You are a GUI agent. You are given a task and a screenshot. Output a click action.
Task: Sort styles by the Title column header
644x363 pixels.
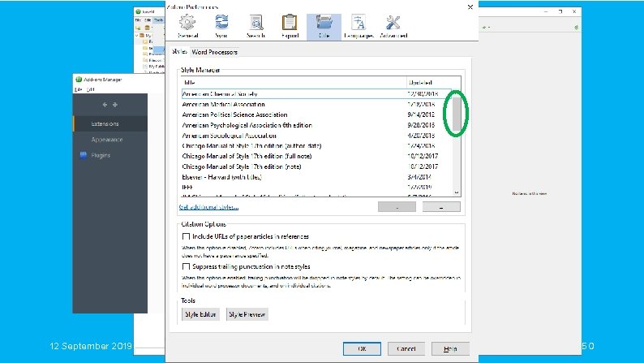[x=294, y=82]
